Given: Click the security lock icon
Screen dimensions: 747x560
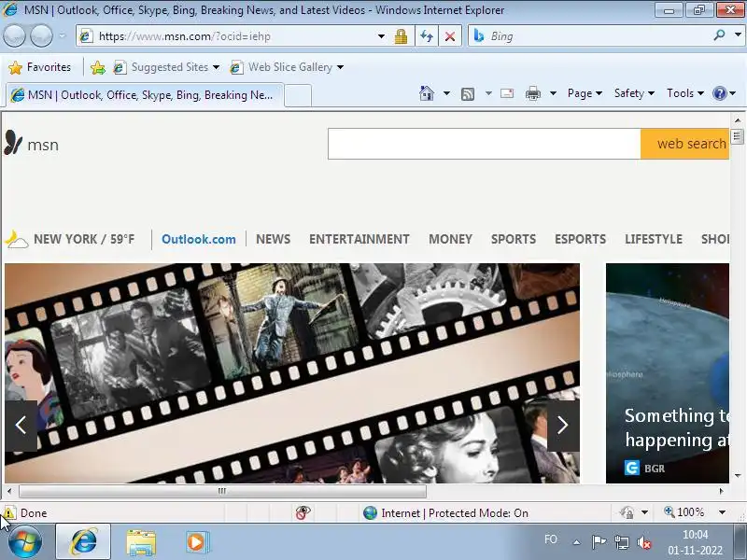Looking at the screenshot, I should pyautogui.click(x=401, y=36).
